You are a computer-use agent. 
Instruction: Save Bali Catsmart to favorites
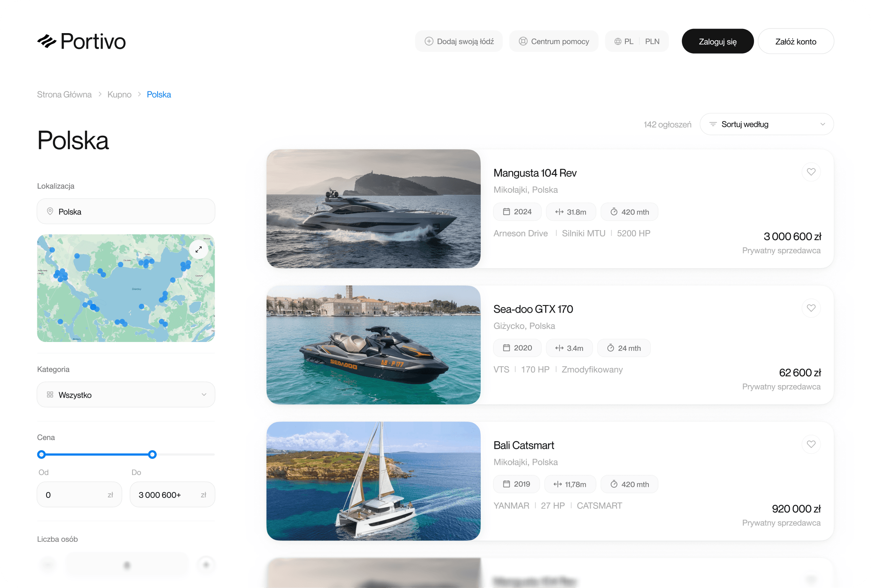coord(811,444)
